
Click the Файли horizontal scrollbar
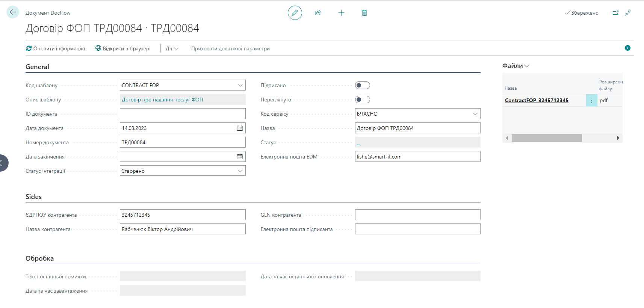coord(546,138)
